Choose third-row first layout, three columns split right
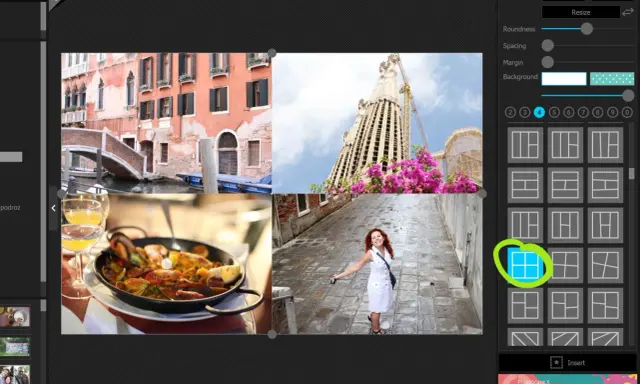The image size is (640, 384). tap(525, 225)
